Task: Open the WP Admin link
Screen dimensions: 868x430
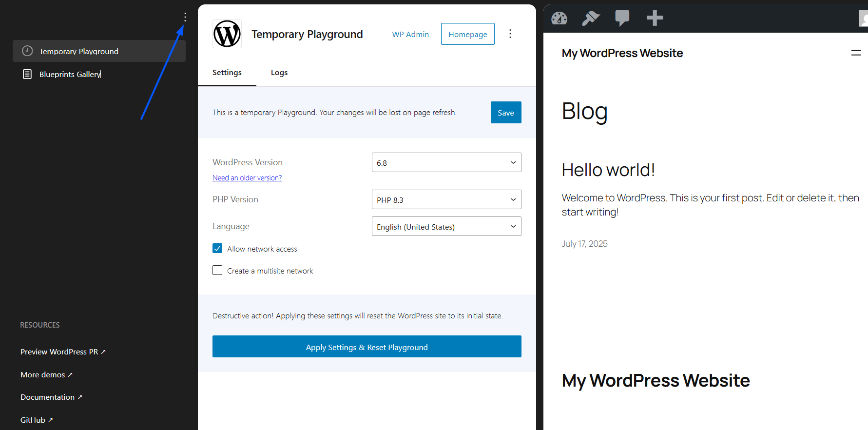Action: (x=410, y=34)
